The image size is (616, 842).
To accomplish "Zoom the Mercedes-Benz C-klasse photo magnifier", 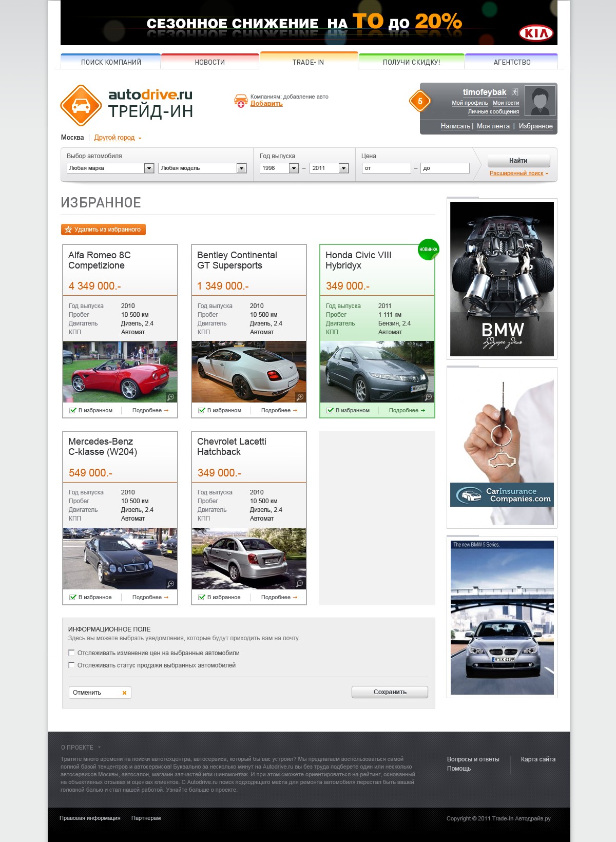I will [x=171, y=584].
